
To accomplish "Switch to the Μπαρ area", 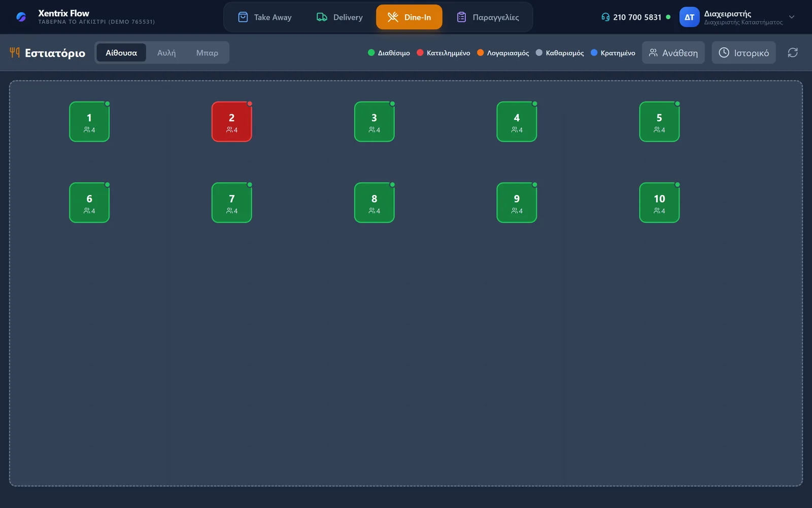I will [207, 53].
